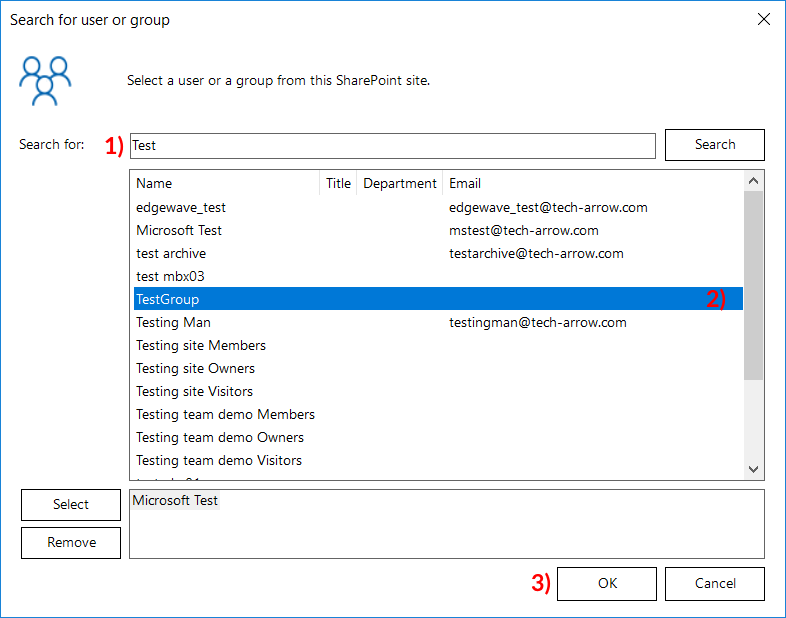Click the Search for text field
Viewport: 786px width, 618px height.
[392, 145]
